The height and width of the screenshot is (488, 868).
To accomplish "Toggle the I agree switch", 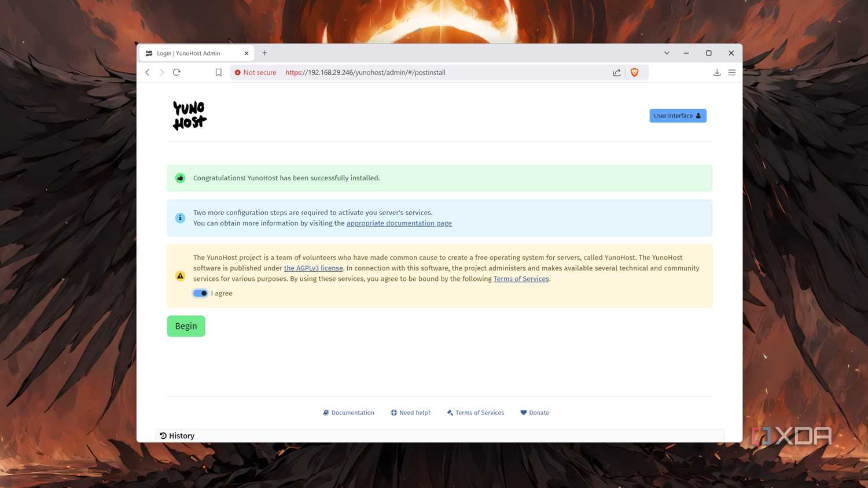I will pyautogui.click(x=200, y=293).
